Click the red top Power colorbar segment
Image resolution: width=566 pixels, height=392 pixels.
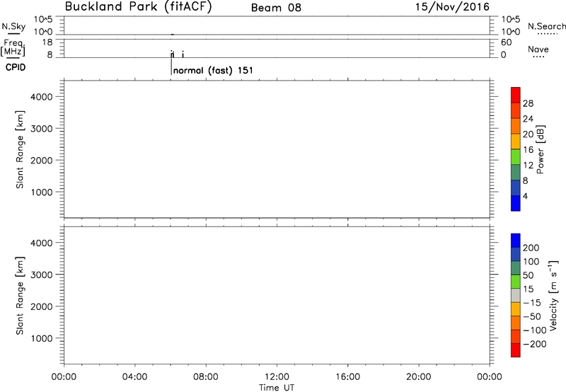[516, 95]
